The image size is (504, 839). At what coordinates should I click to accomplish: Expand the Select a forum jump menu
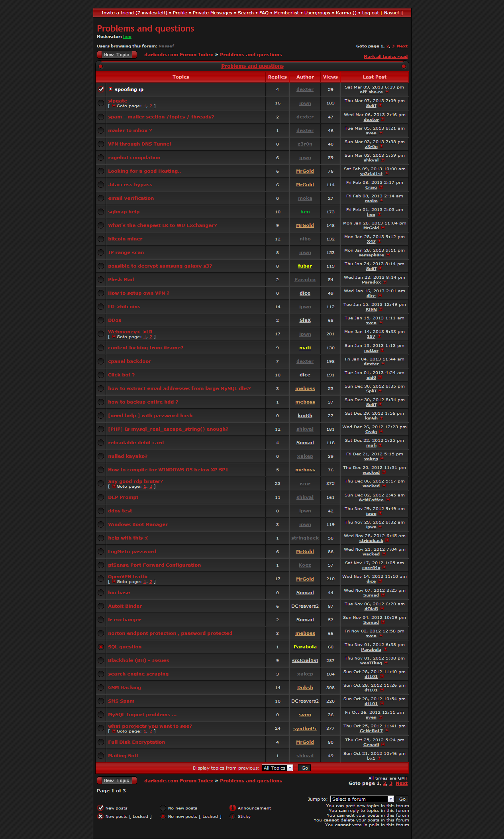[362, 799]
